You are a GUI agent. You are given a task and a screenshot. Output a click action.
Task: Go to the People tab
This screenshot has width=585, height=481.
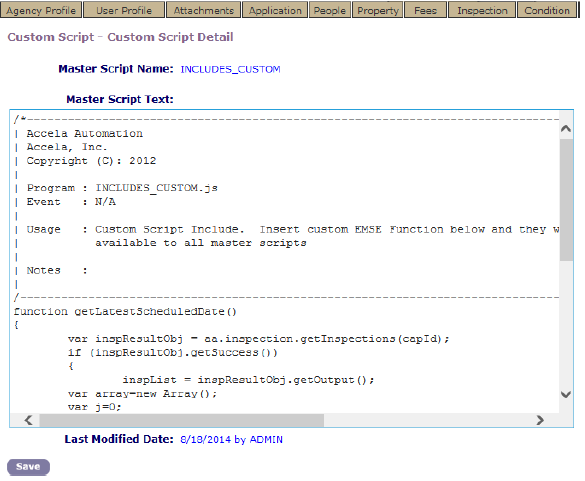(330, 10)
